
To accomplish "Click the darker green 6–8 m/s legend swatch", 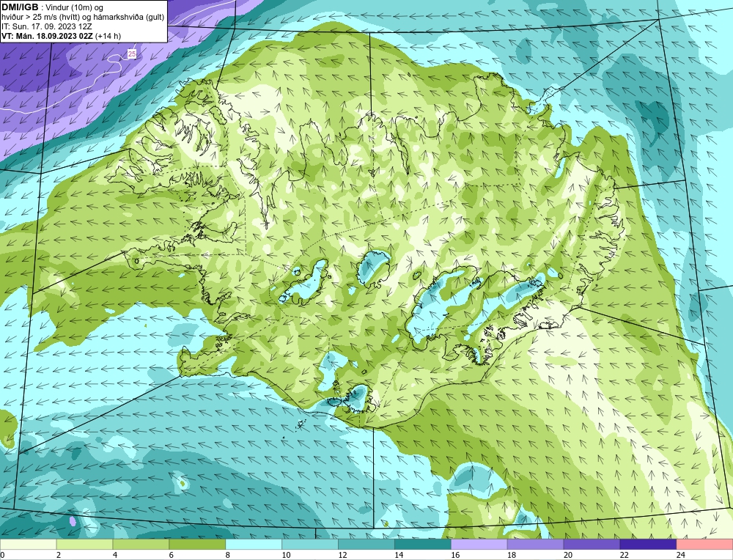I will [197, 545].
